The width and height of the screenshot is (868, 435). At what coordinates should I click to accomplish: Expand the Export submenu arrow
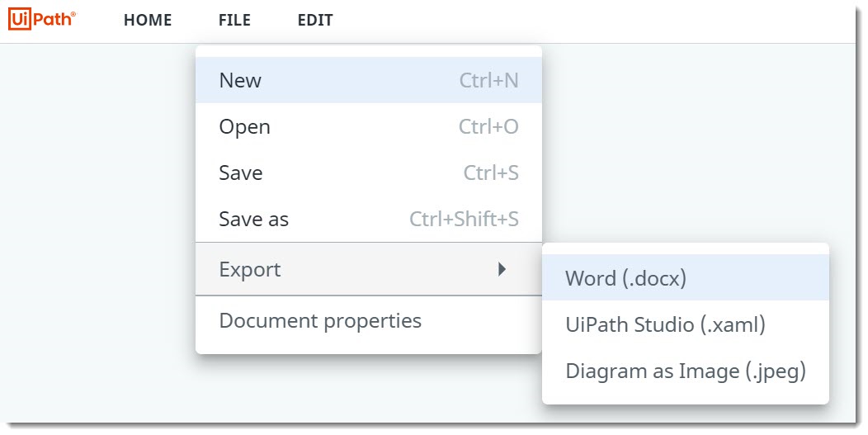click(502, 269)
